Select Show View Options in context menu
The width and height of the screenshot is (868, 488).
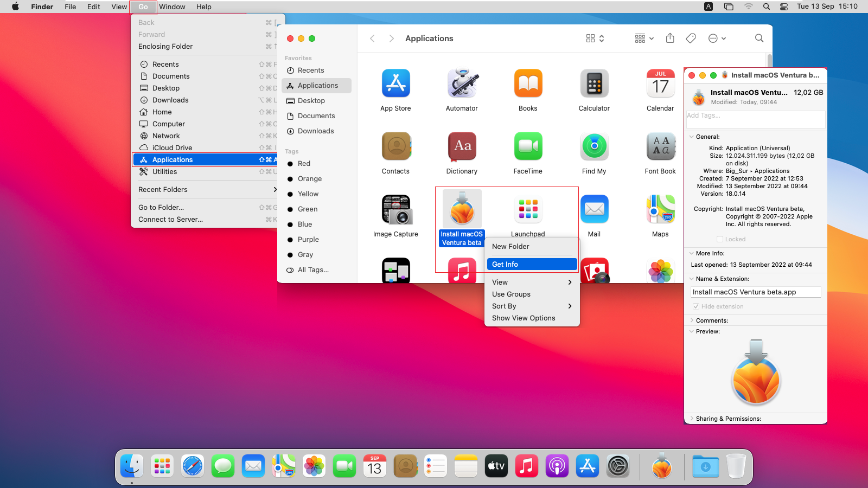[x=532, y=318]
